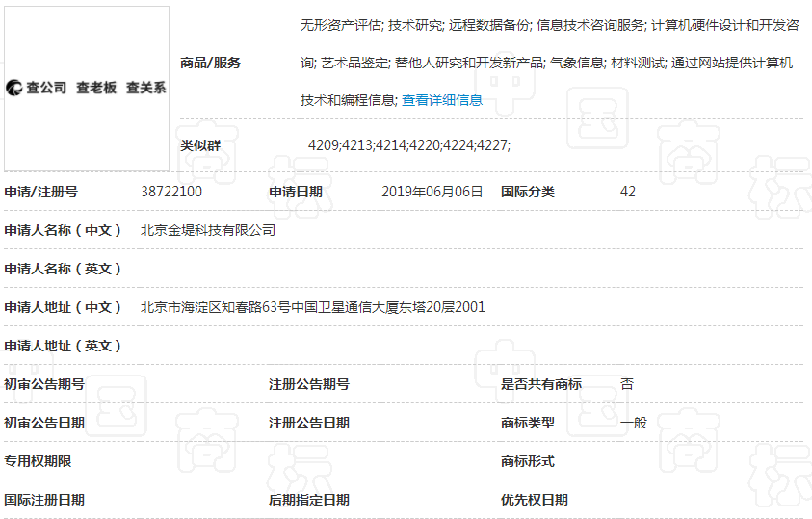The width and height of the screenshot is (812, 519).
Task: Click the 专用权期限 label
Action: click(x=38, y=461)
